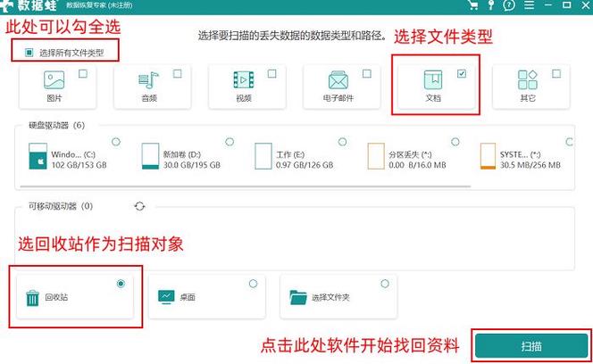Select the Windows (C:) drive radio button

(x=116, y=142)
